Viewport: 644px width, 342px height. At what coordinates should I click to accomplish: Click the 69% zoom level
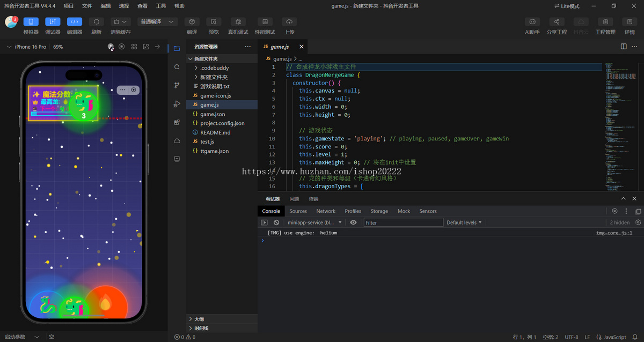pos(58,47)
